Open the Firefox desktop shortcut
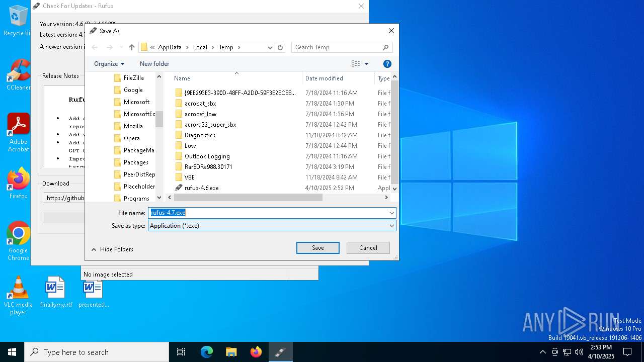Image resolution: width=644 pixels, height=362 pixels. coord(18,184)
